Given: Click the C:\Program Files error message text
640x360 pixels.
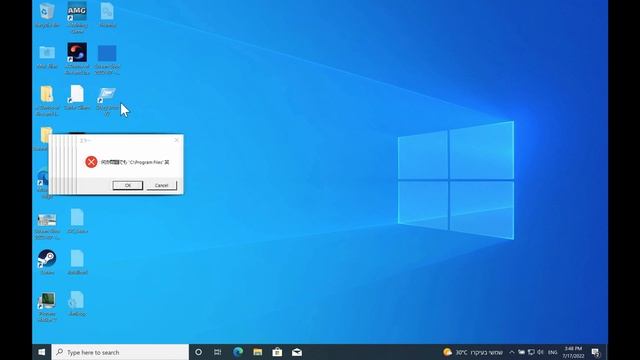Looking at the screenshot, I should click(135, 162).
